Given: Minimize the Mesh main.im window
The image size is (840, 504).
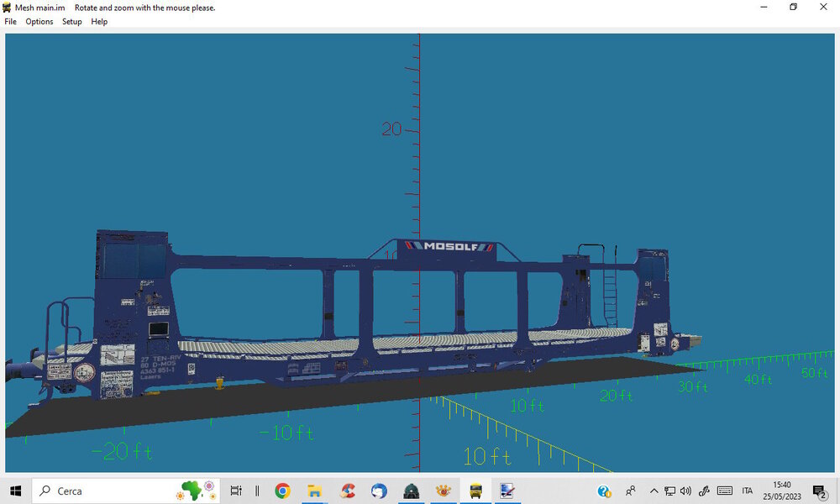Looking at the screenshot, I should pos(764,7).
